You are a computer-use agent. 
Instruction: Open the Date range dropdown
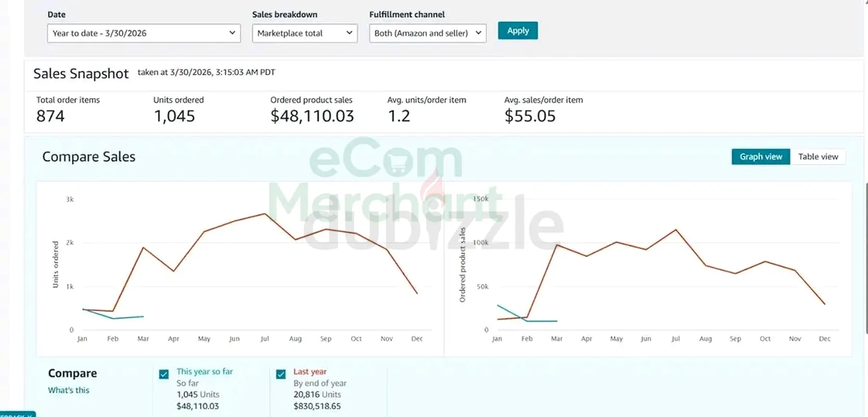(143, 33)
